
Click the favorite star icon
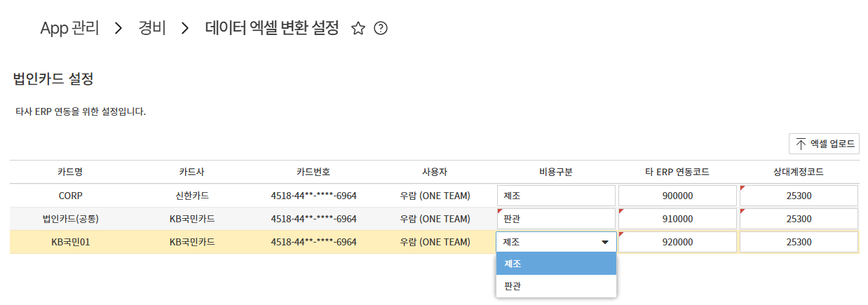click(x=358, y=29)
